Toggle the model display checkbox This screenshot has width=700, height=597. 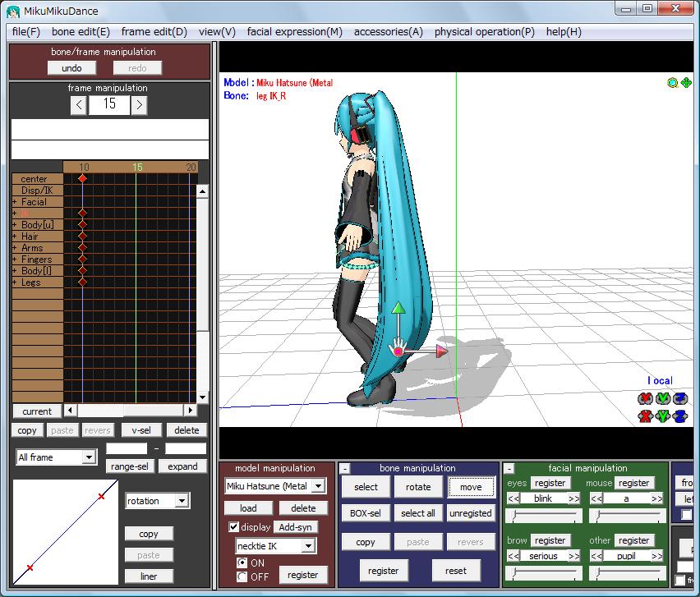click(x=233, y=527)
